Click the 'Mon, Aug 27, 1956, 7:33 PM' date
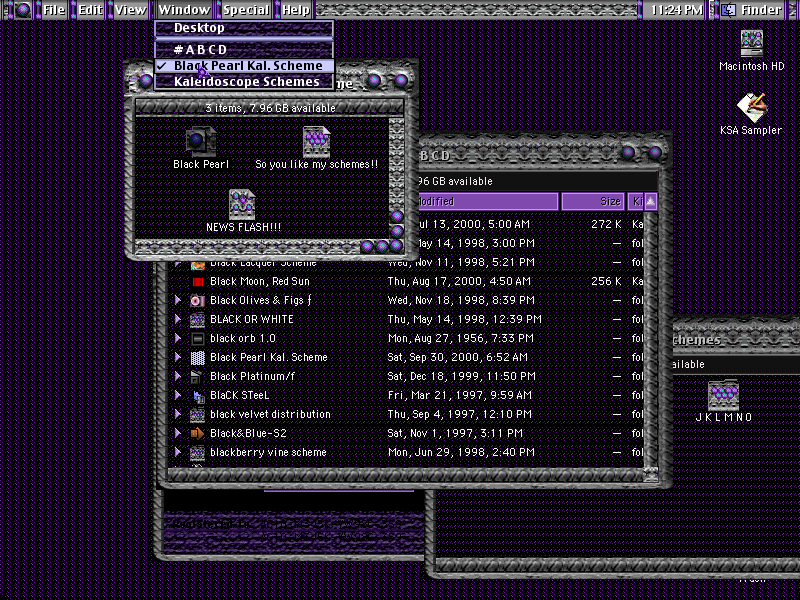The image size is (800, 600). pos(460,338)
